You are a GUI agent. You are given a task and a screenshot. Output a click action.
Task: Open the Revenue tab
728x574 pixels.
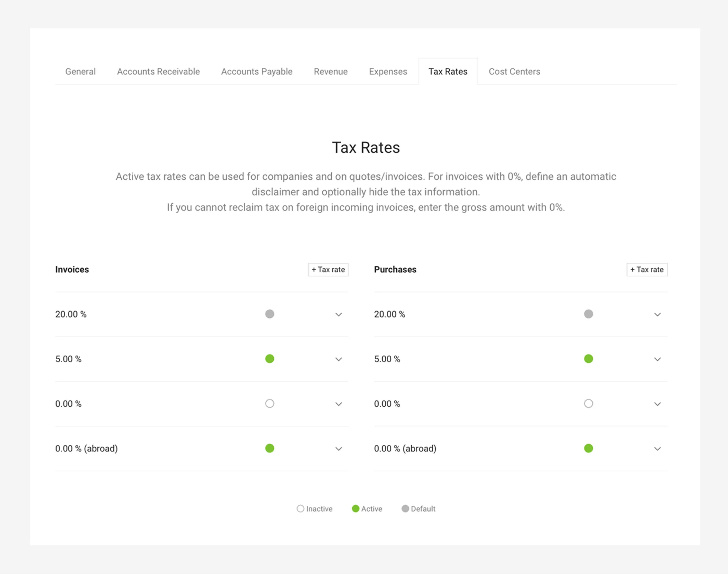331,71
